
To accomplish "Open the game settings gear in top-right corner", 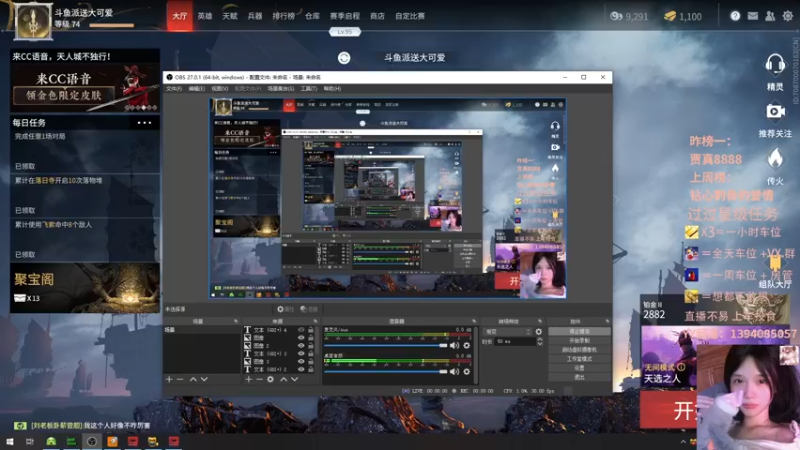I will point(788,16).
